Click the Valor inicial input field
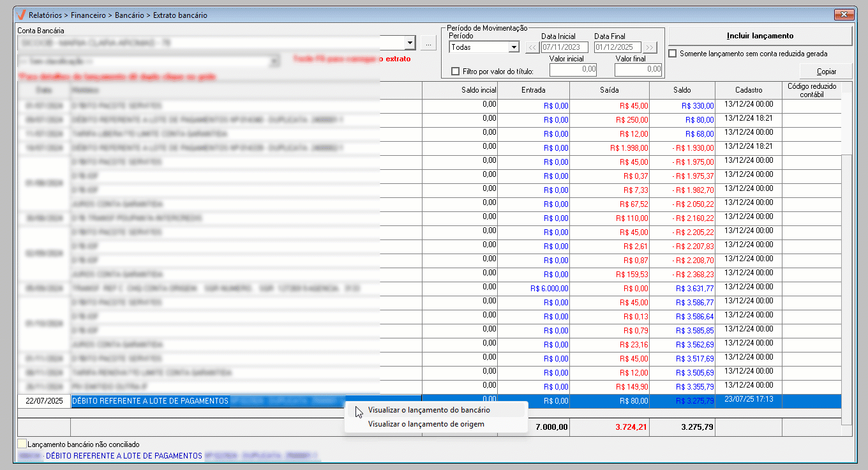 pyautogui.click(x=574, y=70)
